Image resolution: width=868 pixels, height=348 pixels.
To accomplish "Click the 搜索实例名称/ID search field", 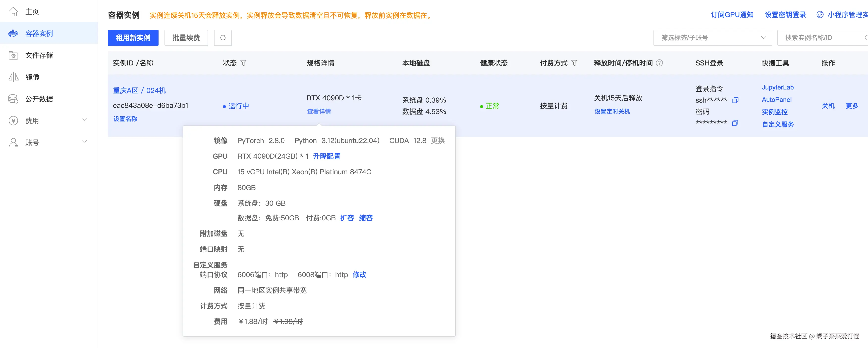I will point(822,37).
